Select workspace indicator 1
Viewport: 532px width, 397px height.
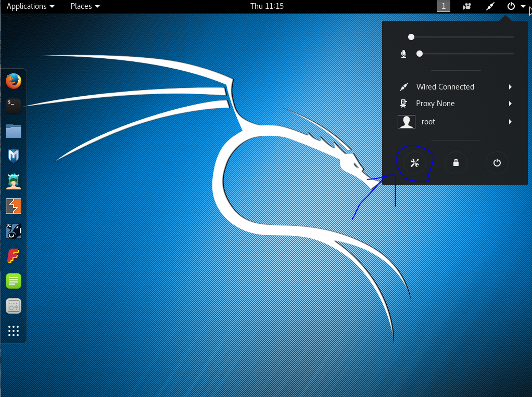[x=444, y=6]
